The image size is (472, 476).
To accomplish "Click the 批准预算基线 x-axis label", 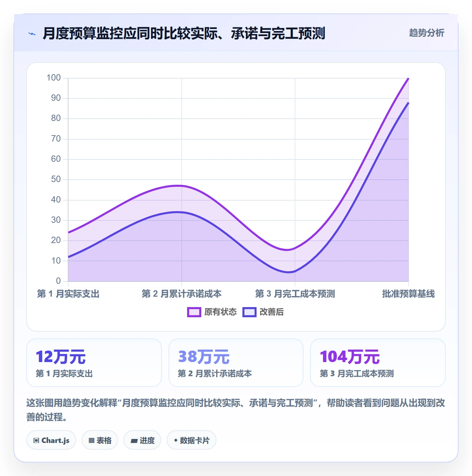I will tap(408, 294).
